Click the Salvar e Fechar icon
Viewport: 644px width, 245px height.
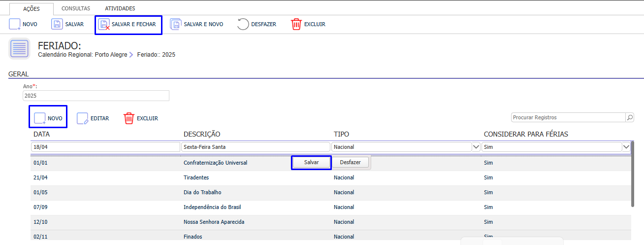104,25
